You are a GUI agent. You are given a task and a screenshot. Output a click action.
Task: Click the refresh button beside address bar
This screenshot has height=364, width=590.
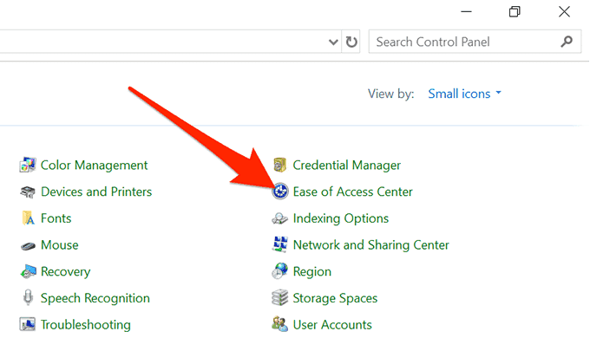(351, 42)
